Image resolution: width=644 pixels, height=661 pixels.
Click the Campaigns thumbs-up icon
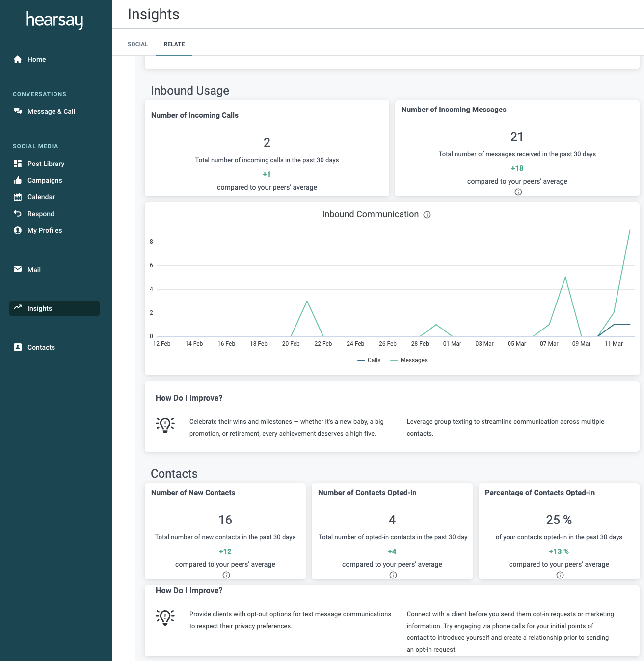(18, 180)
